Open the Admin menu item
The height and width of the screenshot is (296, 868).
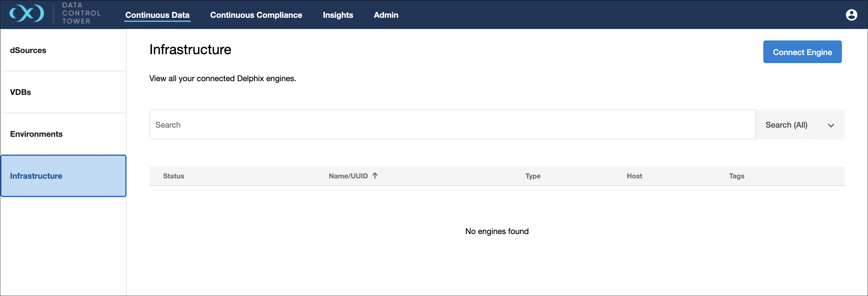point(386,15)
